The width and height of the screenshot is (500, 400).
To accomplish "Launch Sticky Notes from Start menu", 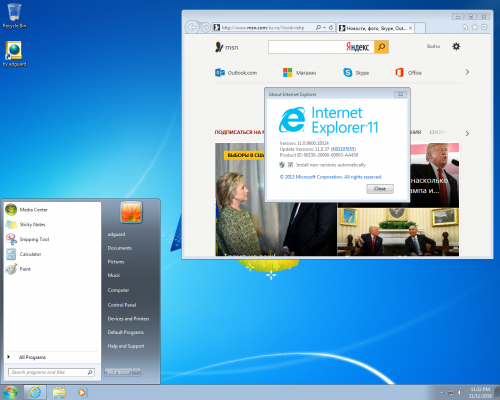I will pyautogui.click(x=52, y=224).
